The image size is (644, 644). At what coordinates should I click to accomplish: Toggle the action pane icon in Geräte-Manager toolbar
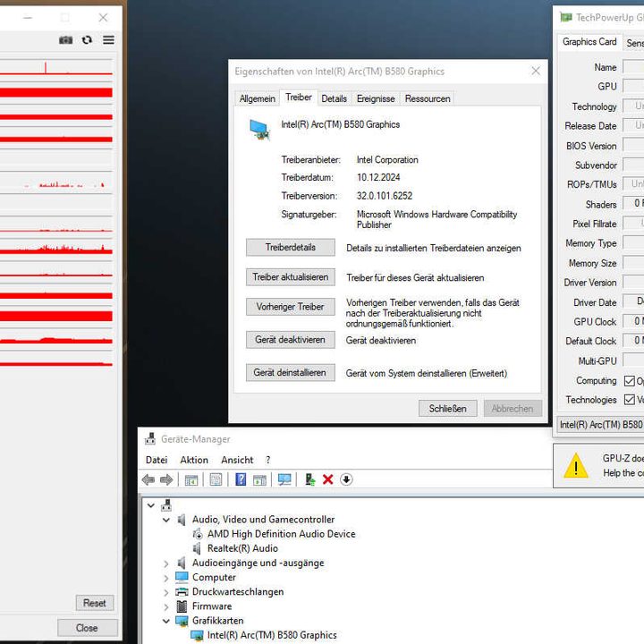tap(259, 479)
